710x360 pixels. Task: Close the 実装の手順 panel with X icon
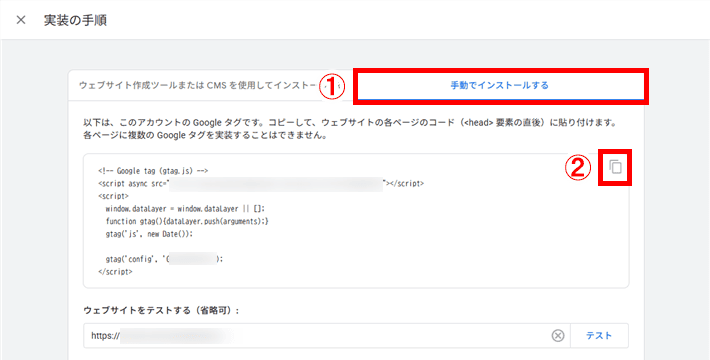coord(21,20)
